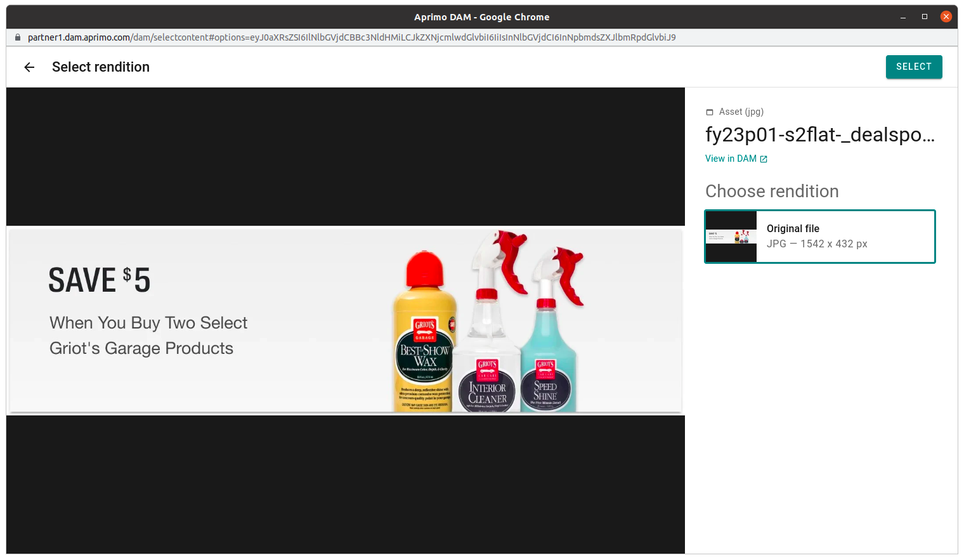Click the external link icon beside View in DAM
The height and width of the screenshot is (560, 964).
(x=764, y=159)
